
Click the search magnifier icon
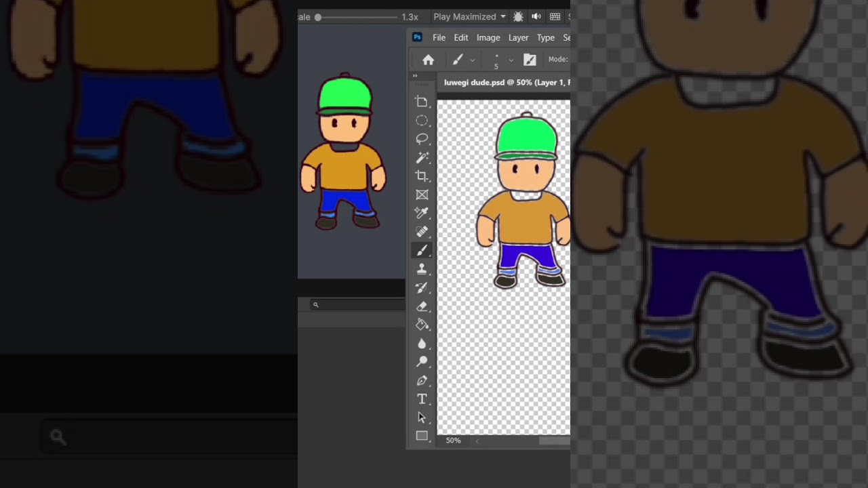click(x=315, y=305)
